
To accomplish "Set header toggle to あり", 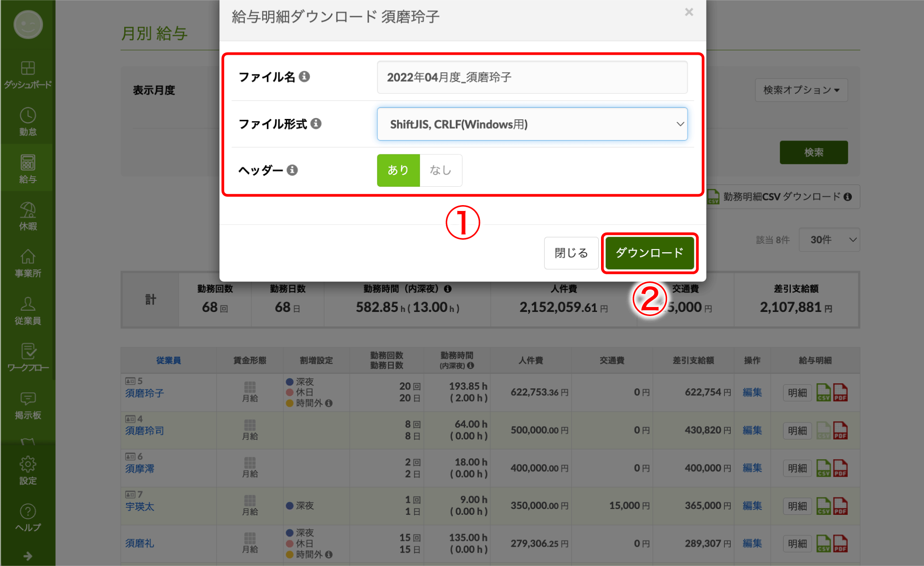I will [398, 170].
